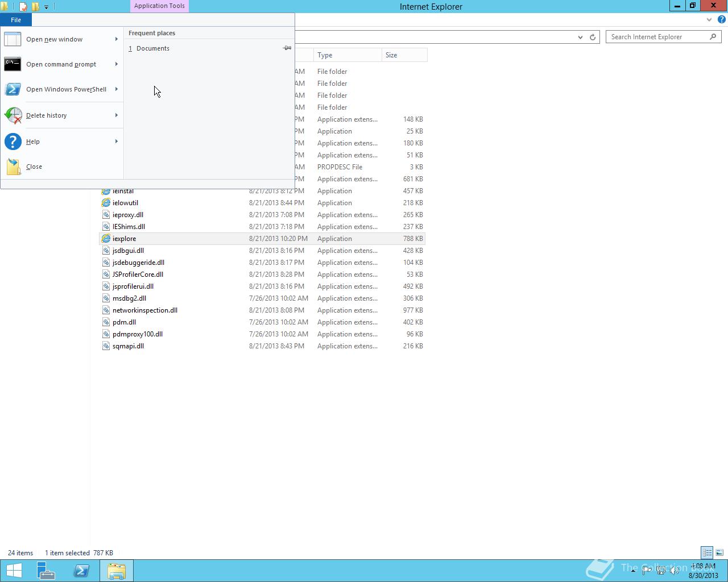Choose Open command prompt
Viewport: 728px width, 582px height.
tap(61, 64)
